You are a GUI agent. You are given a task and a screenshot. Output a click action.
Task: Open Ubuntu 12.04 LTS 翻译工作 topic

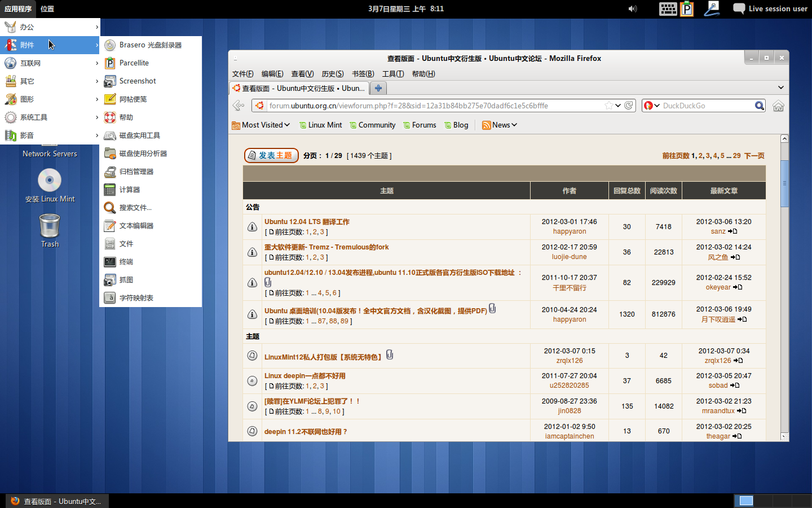(x=307, y=222)
